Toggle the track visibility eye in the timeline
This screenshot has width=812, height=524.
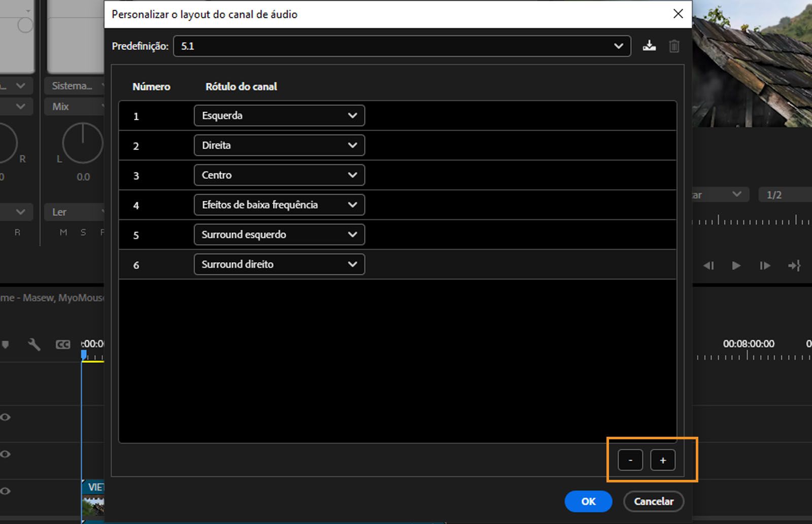(5, 417)
